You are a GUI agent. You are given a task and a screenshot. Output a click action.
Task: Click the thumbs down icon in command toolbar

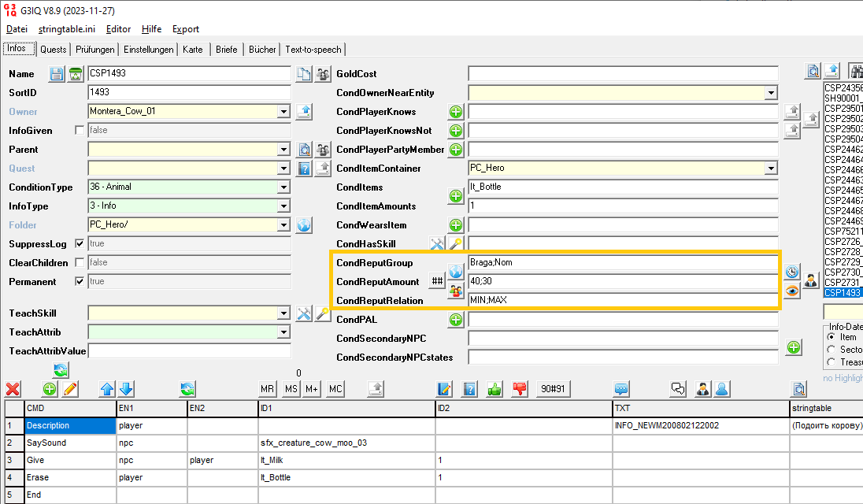click(519, 388)
